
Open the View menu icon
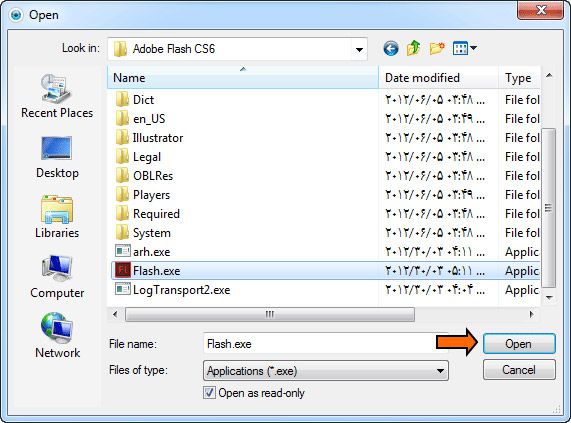[x=464, y=48]
